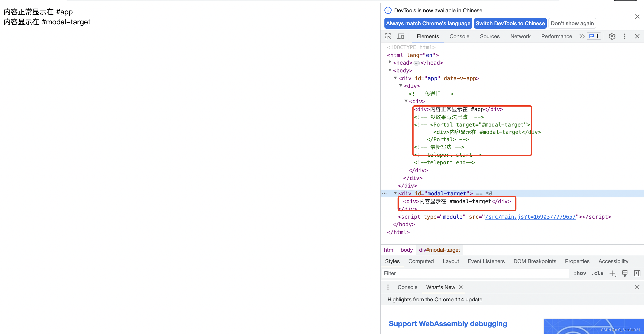Collapse the body element node
644x334 pixels.
point(390,70)
